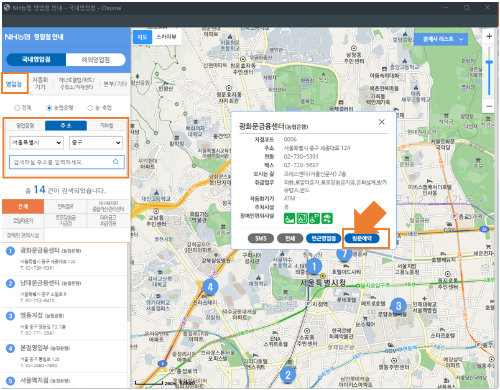Click the popup phone number 02-730-5391
Viewport: 500px width, 390px height.
pos(301,156)
